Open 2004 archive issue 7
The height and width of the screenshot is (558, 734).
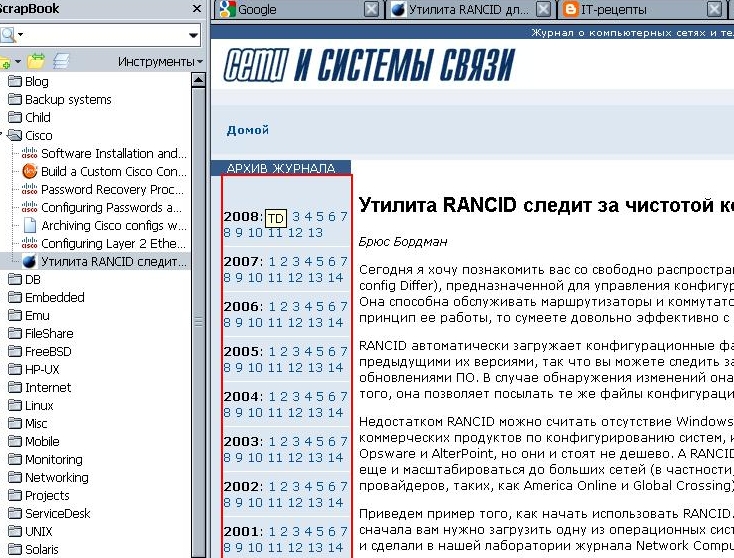coord(344,396)
